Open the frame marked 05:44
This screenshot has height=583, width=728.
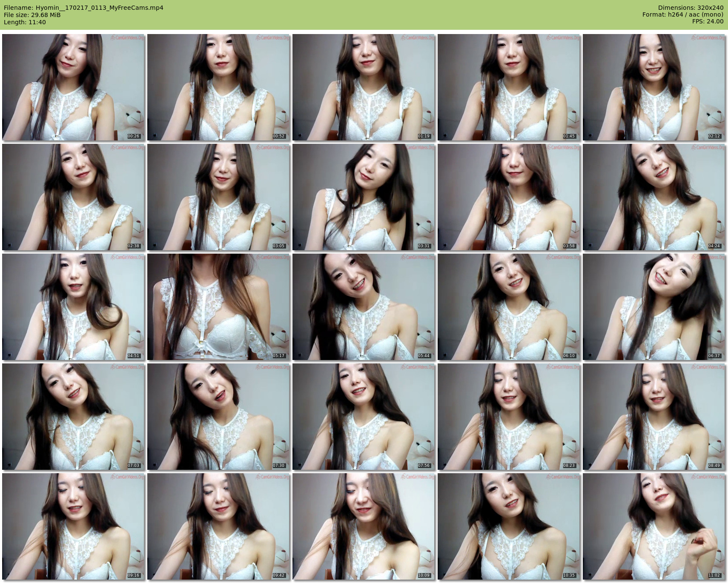pyautogui.click(x=364, y=307)
